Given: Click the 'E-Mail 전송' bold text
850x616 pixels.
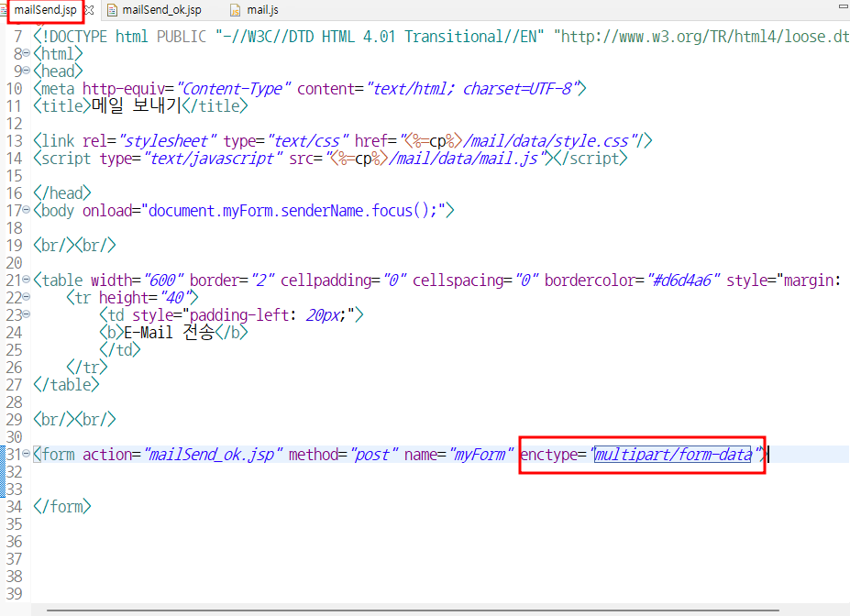Looking at the screenshot, I should [169, 332].
